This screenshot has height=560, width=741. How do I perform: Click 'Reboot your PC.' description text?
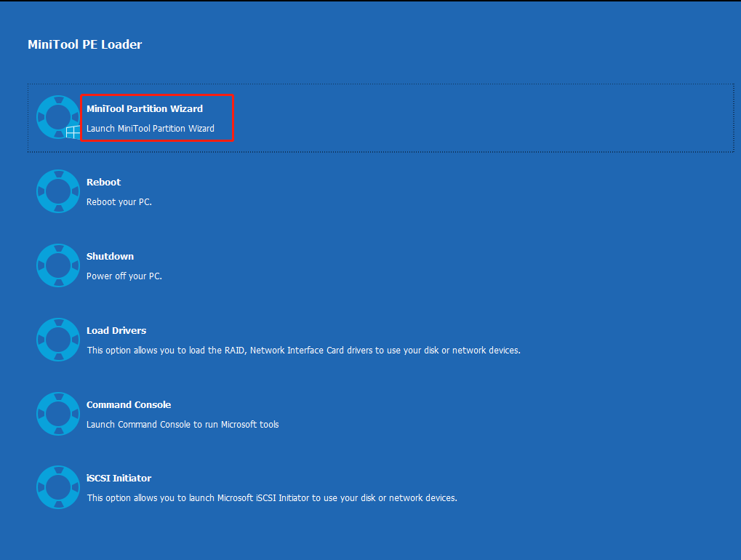tap(119, 202)
